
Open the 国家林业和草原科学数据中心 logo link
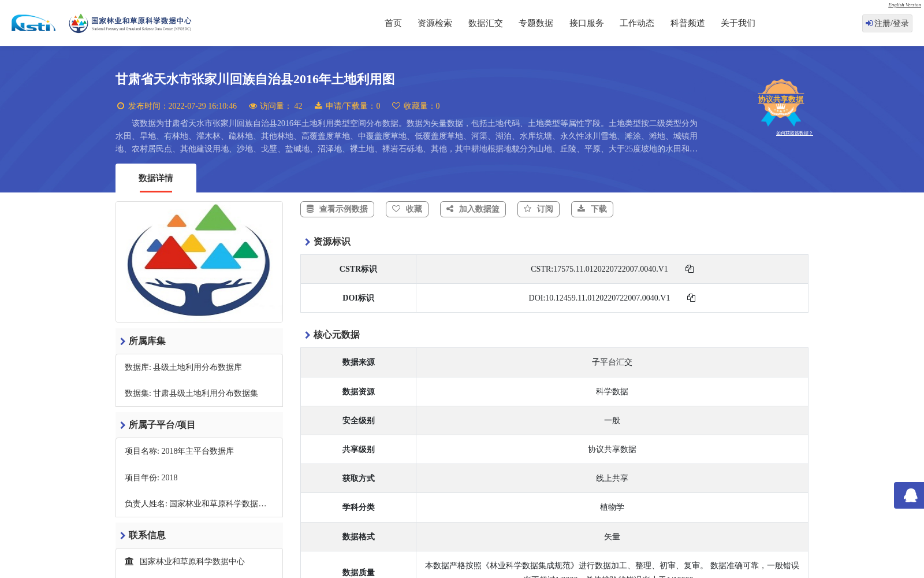pos(130,23)
